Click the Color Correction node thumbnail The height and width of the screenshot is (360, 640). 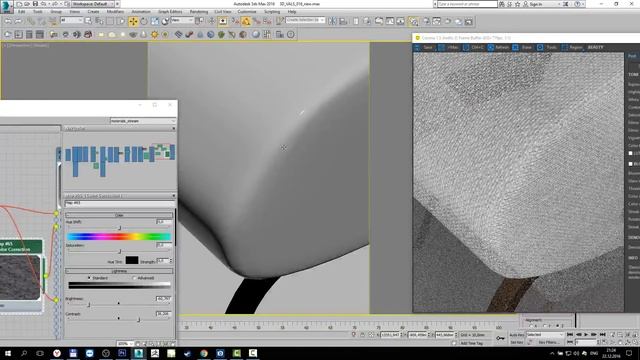click(x=20, y=278)
